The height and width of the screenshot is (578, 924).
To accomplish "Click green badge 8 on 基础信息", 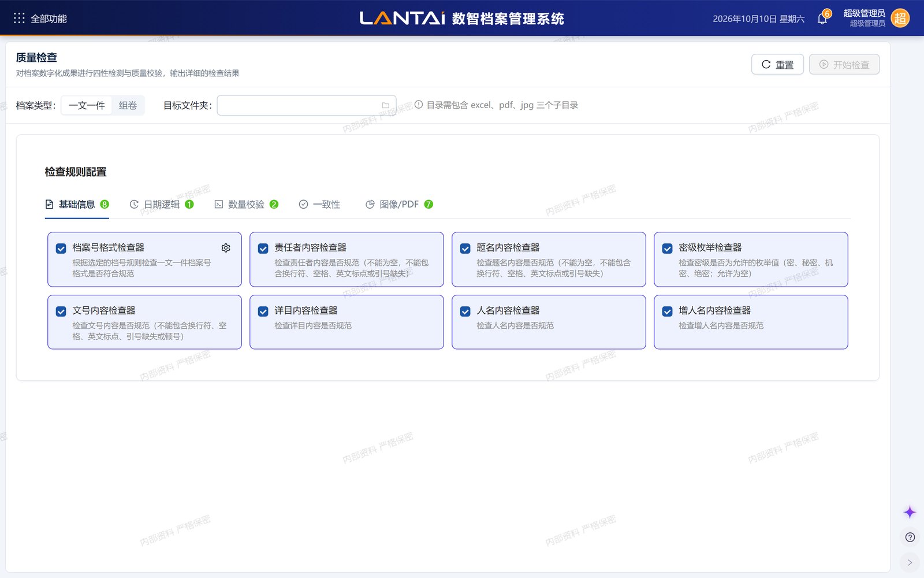I will (105, 205).
